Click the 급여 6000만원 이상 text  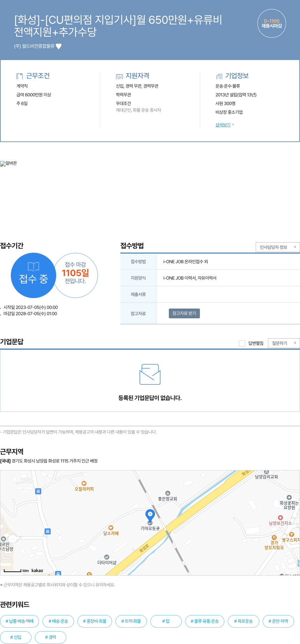(34, 95)
